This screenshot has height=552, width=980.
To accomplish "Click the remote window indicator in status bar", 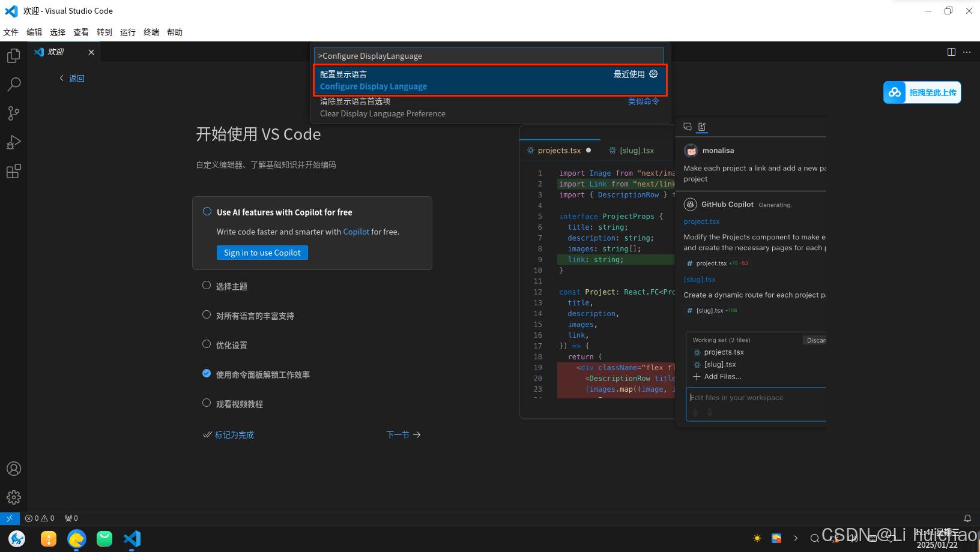I will 10,518.
